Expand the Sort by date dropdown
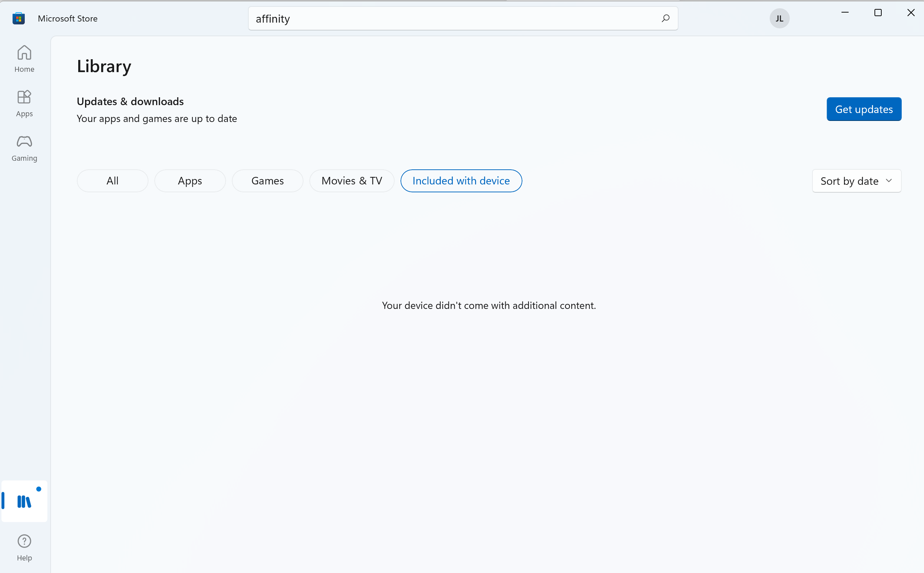Image resolution: width=924 pixels, height=573 pixels. click(849, 181)
